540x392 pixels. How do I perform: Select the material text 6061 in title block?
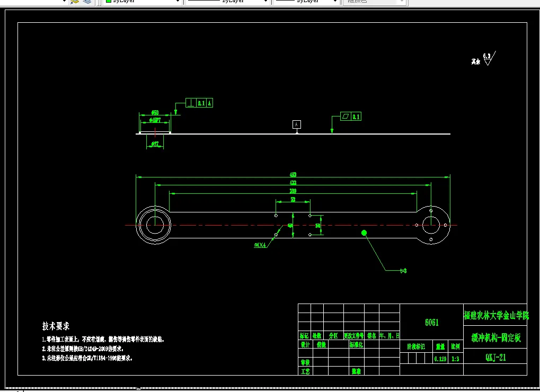[x=432, y=323]
